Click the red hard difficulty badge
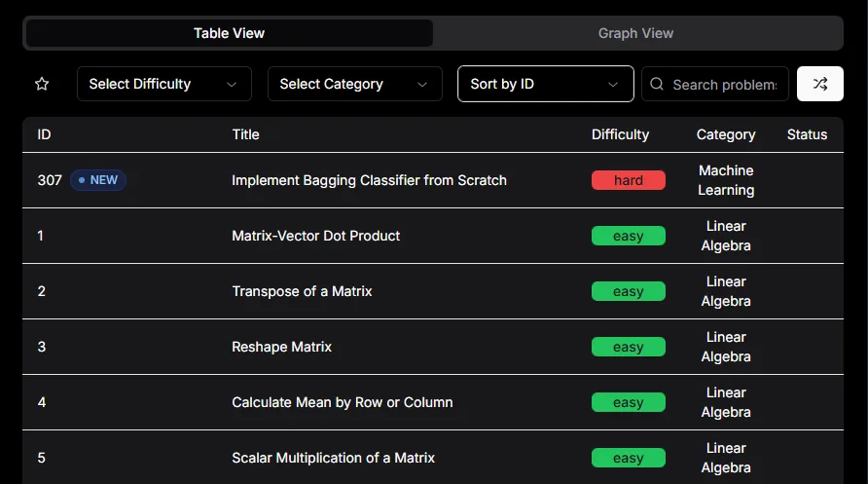Viewport: 868px width, 484px height. point(628,180)
